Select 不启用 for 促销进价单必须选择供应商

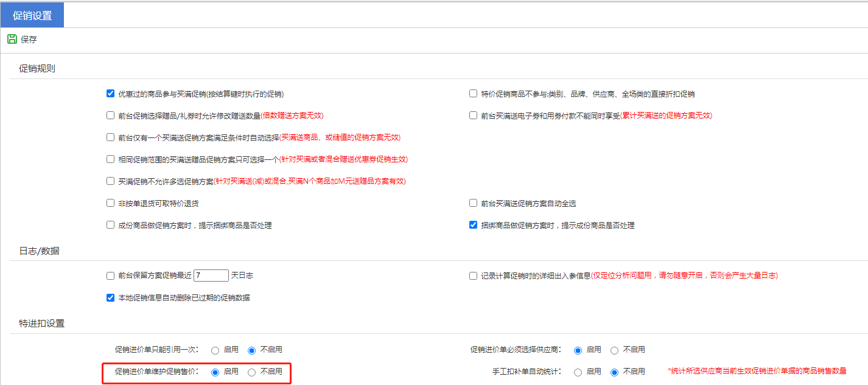click(614, 350)
